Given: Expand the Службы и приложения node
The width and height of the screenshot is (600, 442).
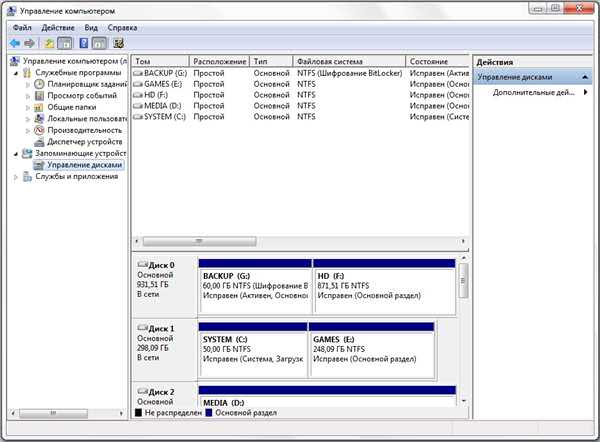Looking at the screenshot, I should pos(16,177).
